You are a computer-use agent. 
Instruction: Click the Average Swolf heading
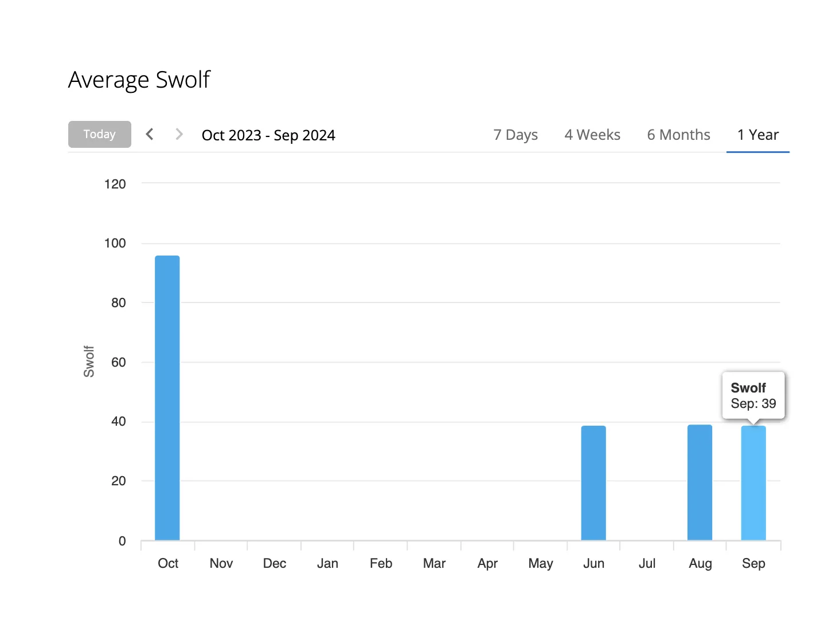[139, 80]
